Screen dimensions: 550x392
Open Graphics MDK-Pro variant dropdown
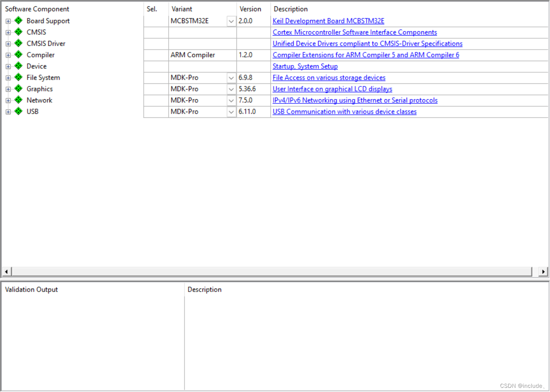click(x=231, y=89)
